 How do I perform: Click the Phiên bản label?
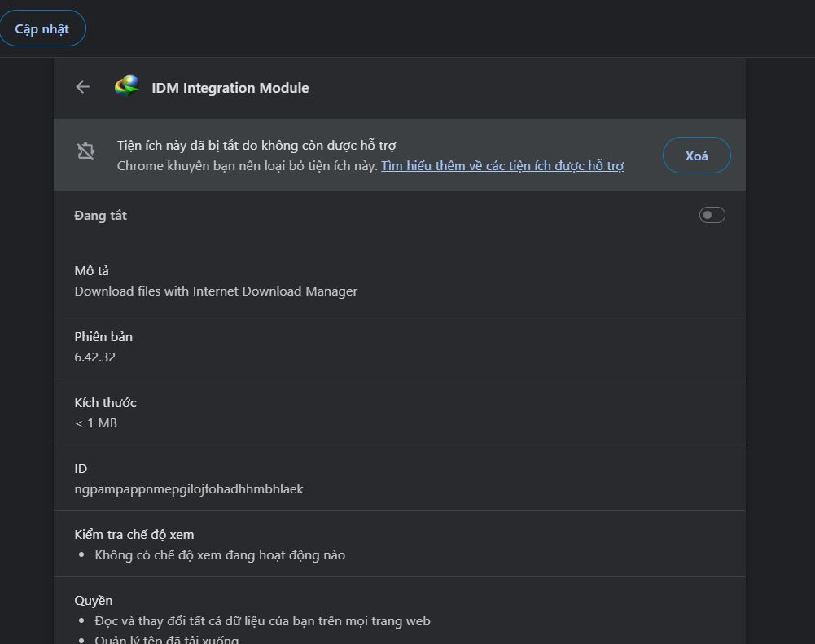coord(103,337)
